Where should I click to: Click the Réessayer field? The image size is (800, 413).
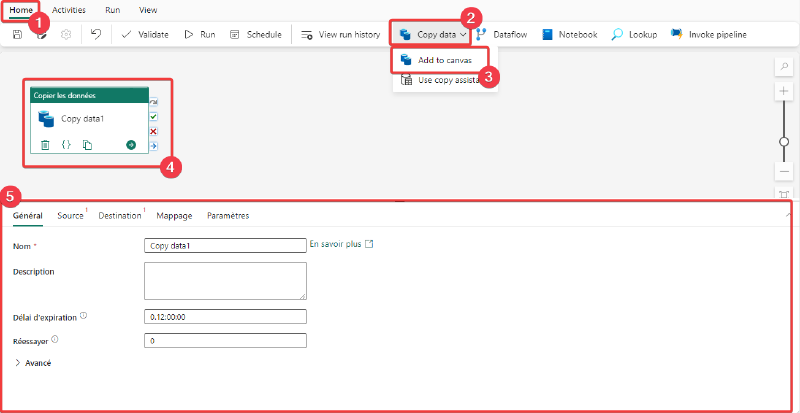point(226,341)
